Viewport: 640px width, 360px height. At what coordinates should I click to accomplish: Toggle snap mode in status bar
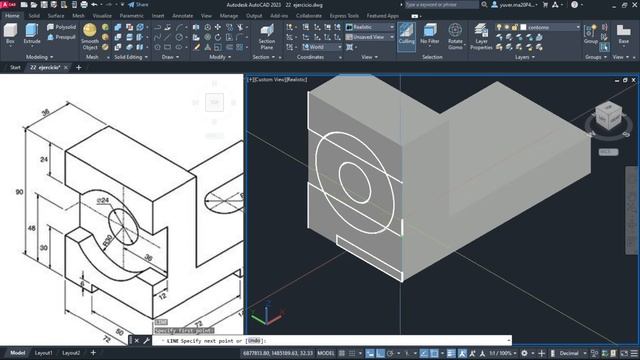tap(351, 353)
